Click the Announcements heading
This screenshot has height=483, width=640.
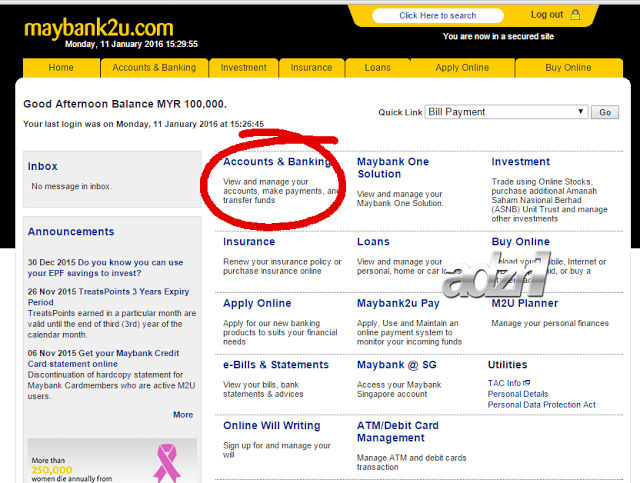tap(71, 231)
